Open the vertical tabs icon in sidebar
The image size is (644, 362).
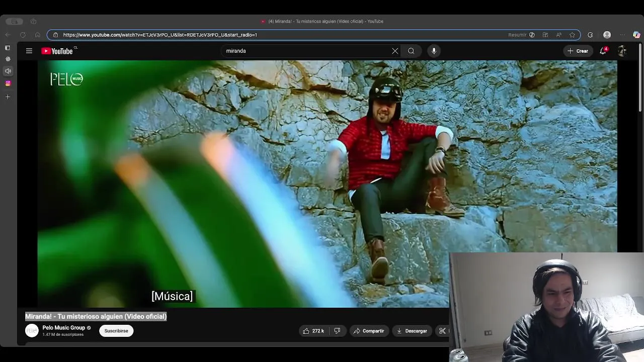(8, 48)
